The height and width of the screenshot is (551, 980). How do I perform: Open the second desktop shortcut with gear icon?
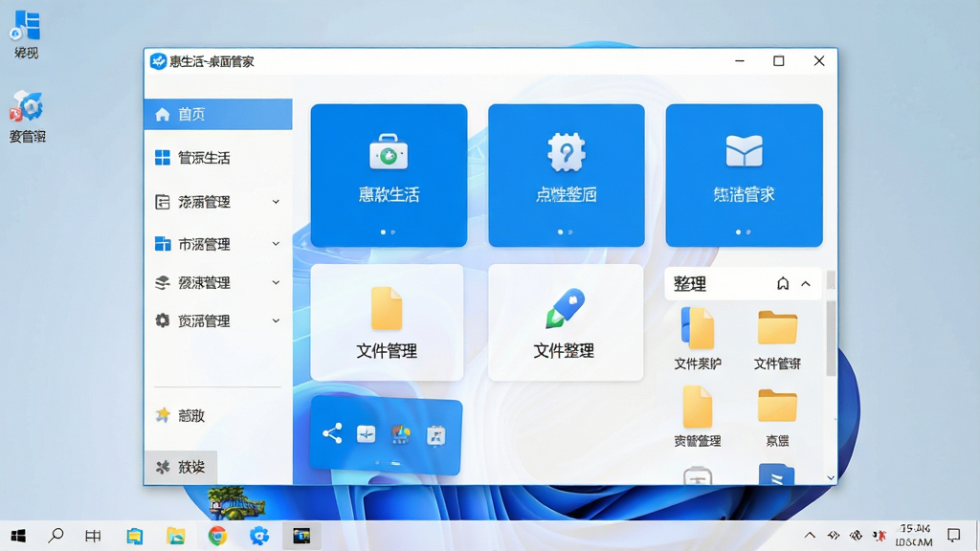pos(27,117)
